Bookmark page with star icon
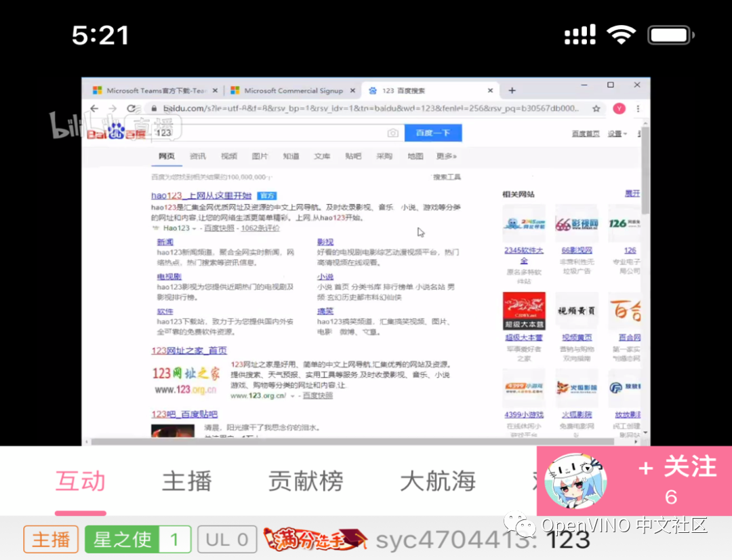This screenshot has width=732, height=560. pyautogui.click(x=596, y=108)
